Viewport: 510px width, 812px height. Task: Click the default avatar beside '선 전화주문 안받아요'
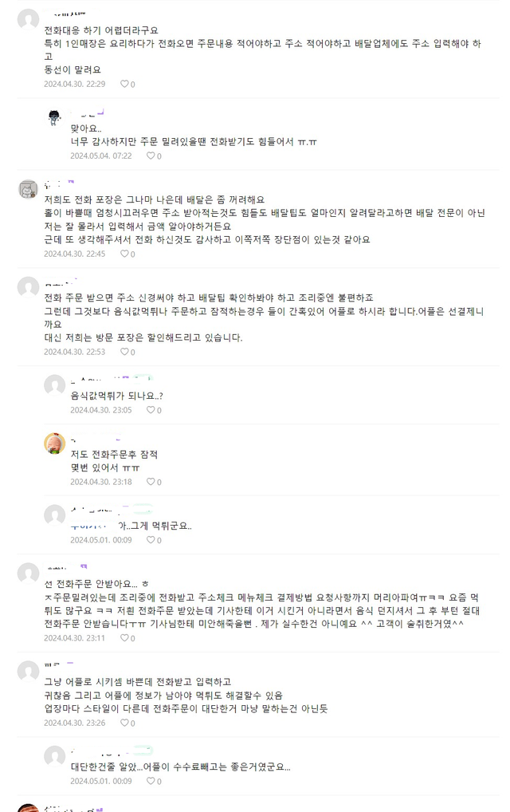click(28, 574)
